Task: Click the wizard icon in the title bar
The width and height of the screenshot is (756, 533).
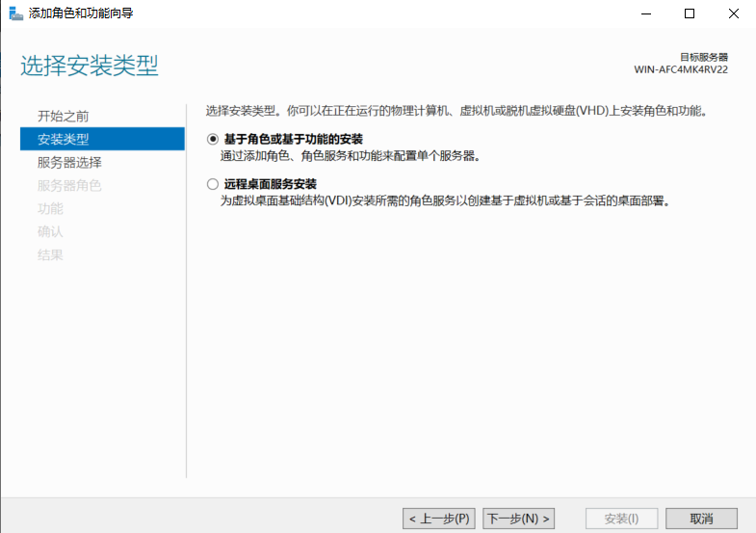Action: 15,13
